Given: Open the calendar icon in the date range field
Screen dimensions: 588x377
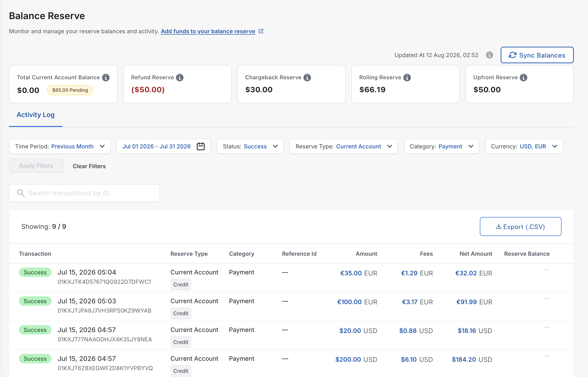Looking at the screenshot, I should (x=201, y=146).
